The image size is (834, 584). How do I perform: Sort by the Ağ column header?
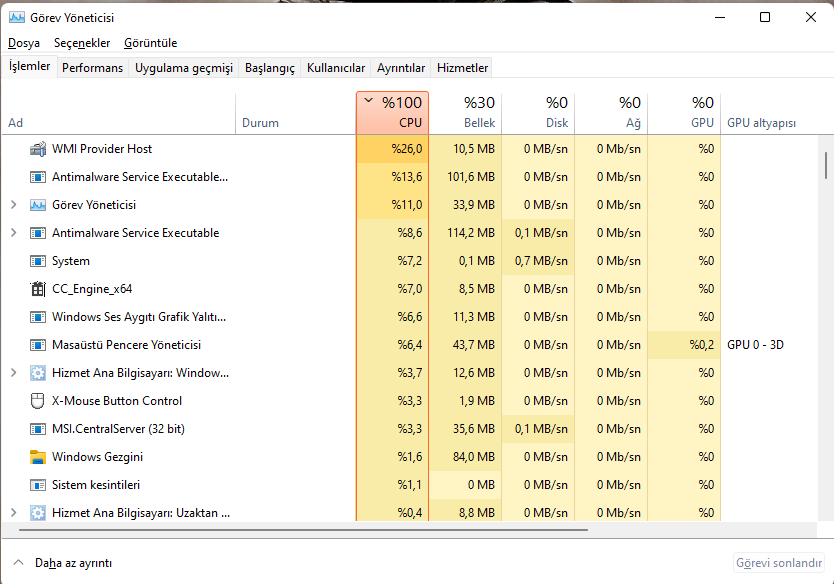pos(611,113)
